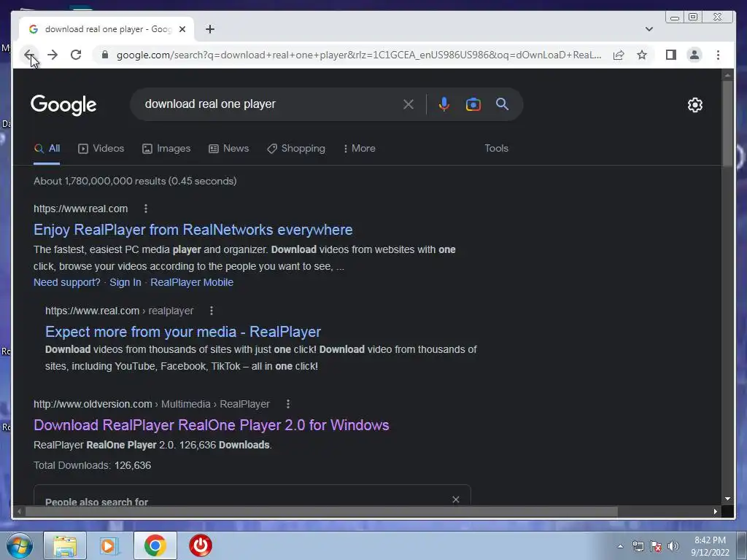747x560 pixels.
Task: View site info via the padlock icon
Action: click(x=105, y=55)
